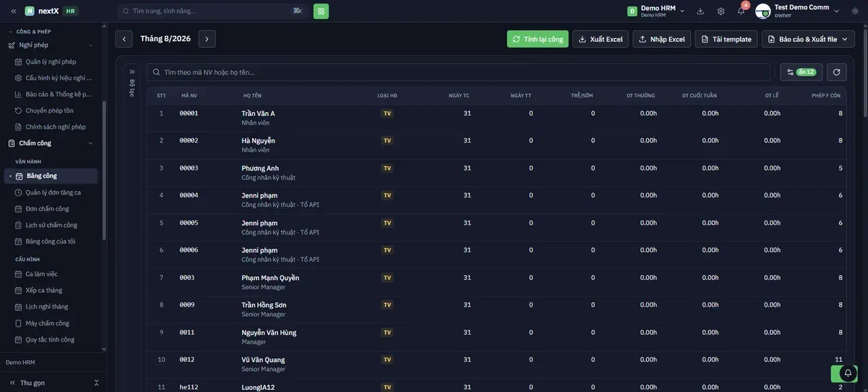Click the nextX logo icon
This screenshot has width=868, height=392.
pyautogui.click(x=30, y=11)
